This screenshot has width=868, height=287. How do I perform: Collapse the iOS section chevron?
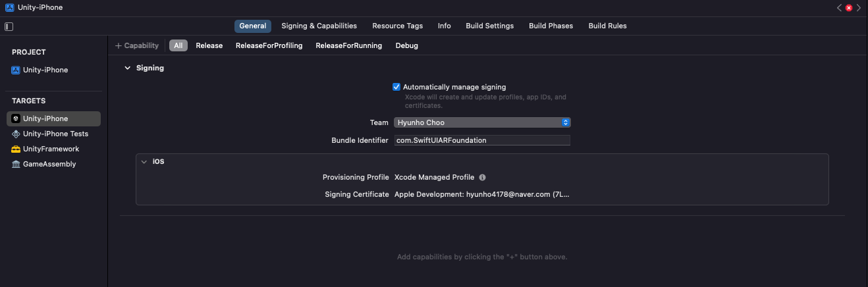[144, 161]
